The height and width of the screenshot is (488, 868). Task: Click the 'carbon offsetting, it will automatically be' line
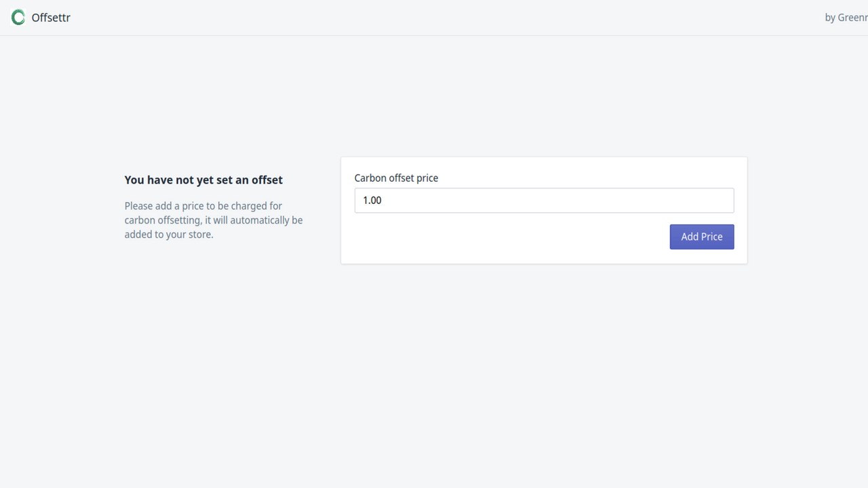[x=214, y=220]
